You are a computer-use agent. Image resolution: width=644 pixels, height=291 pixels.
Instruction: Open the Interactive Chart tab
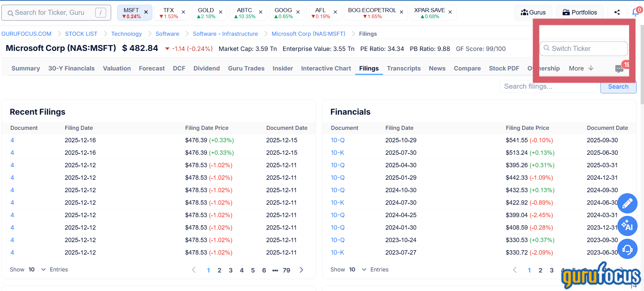326,68
